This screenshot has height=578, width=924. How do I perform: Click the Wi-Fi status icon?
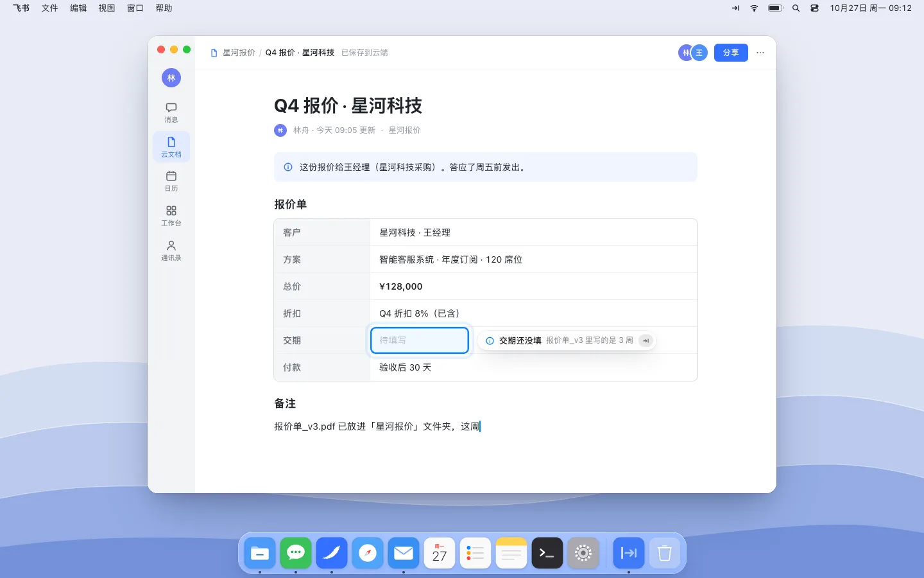pos(754,8)
